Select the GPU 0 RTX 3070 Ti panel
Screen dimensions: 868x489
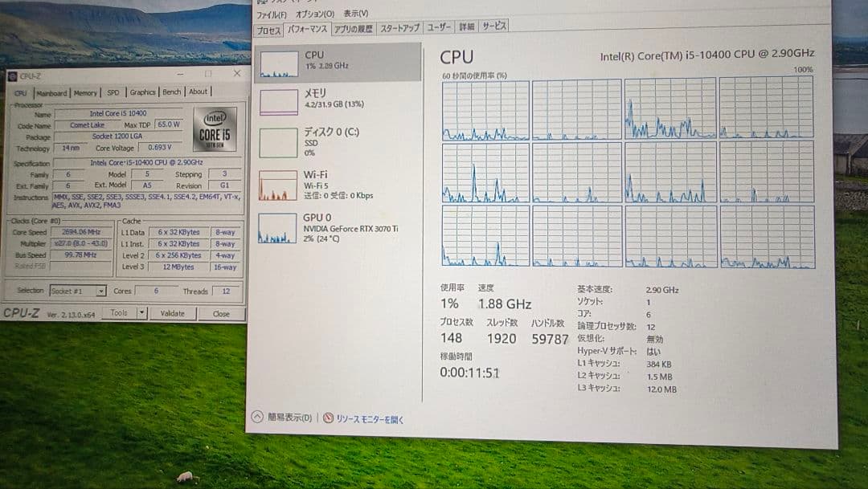tap(338, 229)
